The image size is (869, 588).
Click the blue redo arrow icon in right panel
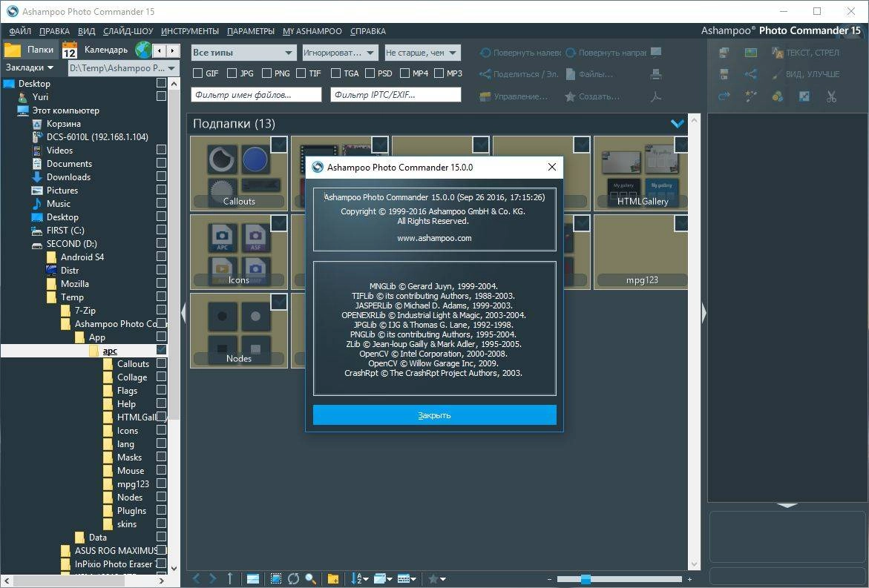click(724, 96)
